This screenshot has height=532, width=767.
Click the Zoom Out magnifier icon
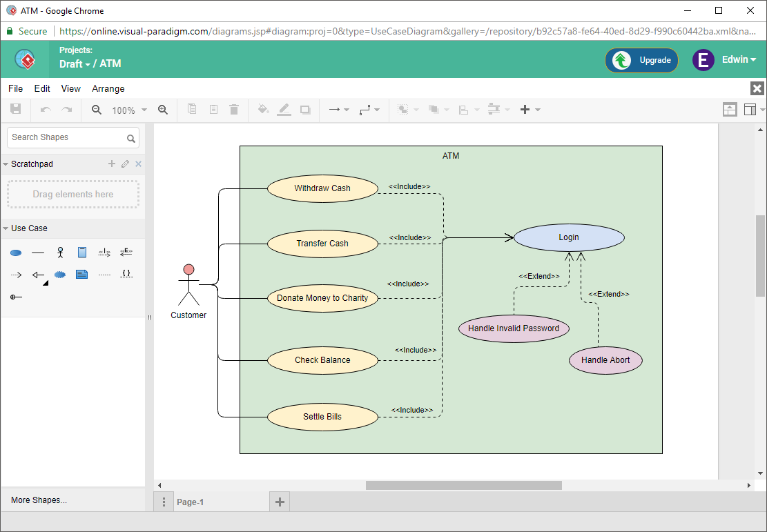97,110
